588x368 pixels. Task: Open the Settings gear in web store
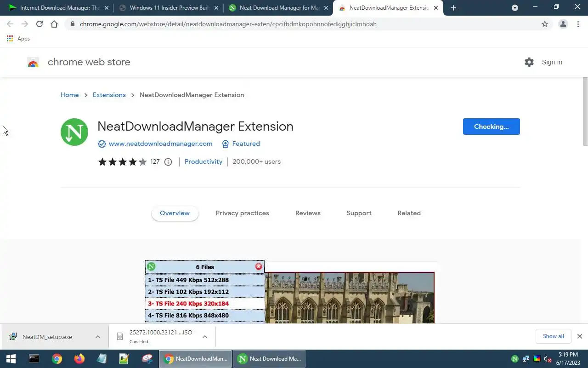[x=529, y=62]
